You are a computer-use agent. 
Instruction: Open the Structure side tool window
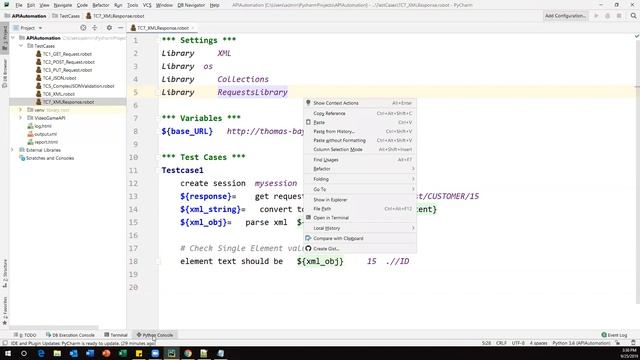point(4,273)
